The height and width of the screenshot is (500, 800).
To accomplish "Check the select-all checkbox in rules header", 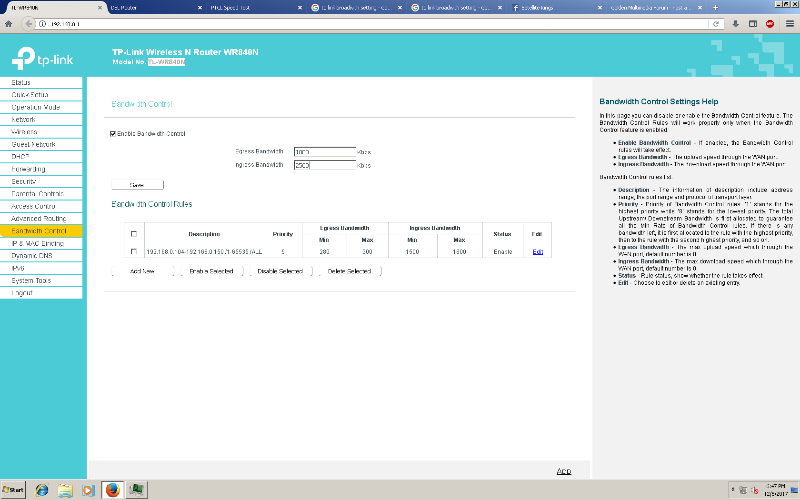I will click(134, 234).
